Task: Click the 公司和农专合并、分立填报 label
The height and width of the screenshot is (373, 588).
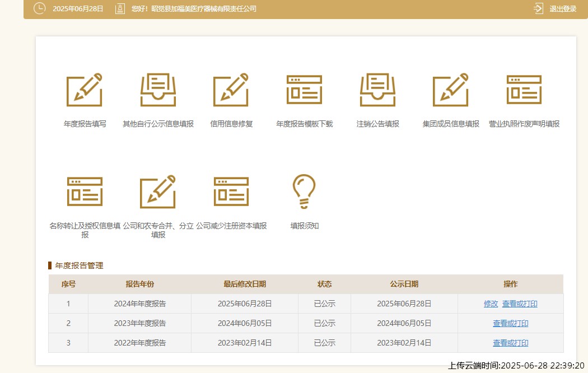Action: pyautogui.click(x=158, y=230)
